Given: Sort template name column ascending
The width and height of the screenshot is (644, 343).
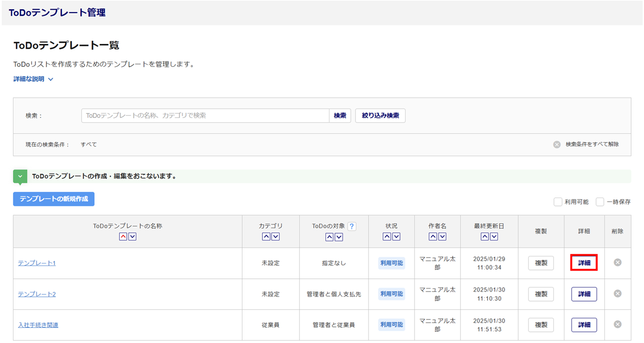Looking at the screenshot, I should click(123, 237).
